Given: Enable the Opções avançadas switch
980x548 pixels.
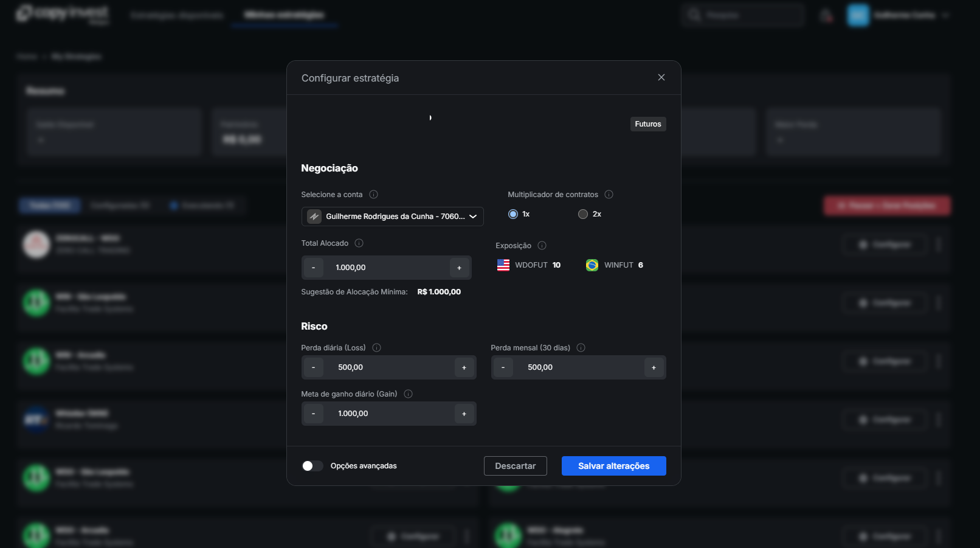Looking at the screenshot, I should [x=312, y=466].
